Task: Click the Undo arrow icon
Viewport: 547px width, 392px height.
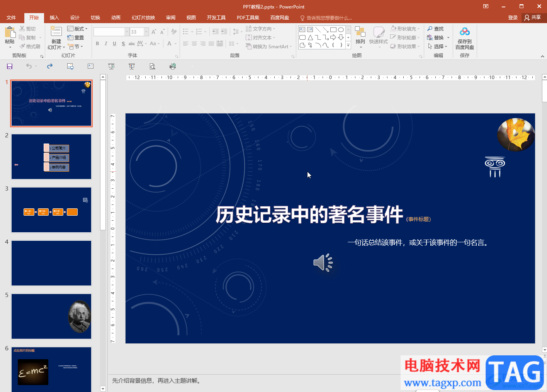Action: pyautogui.click(x=29, y=66)
